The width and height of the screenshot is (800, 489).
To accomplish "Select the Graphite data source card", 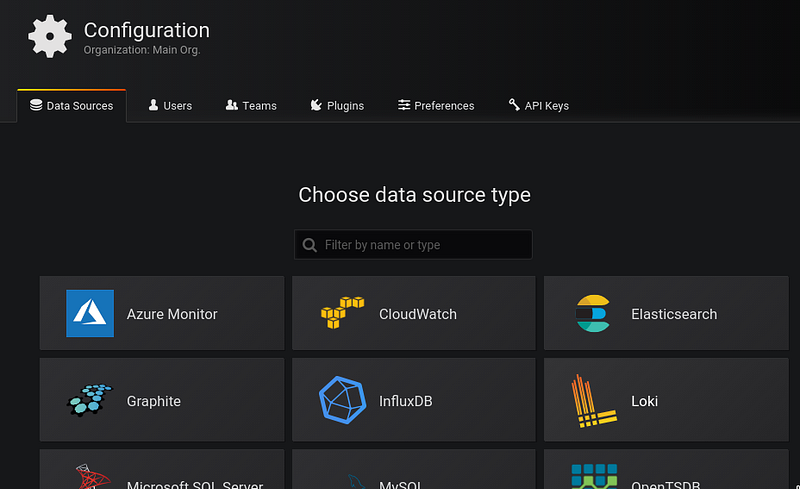I will (x=162, y=400).
